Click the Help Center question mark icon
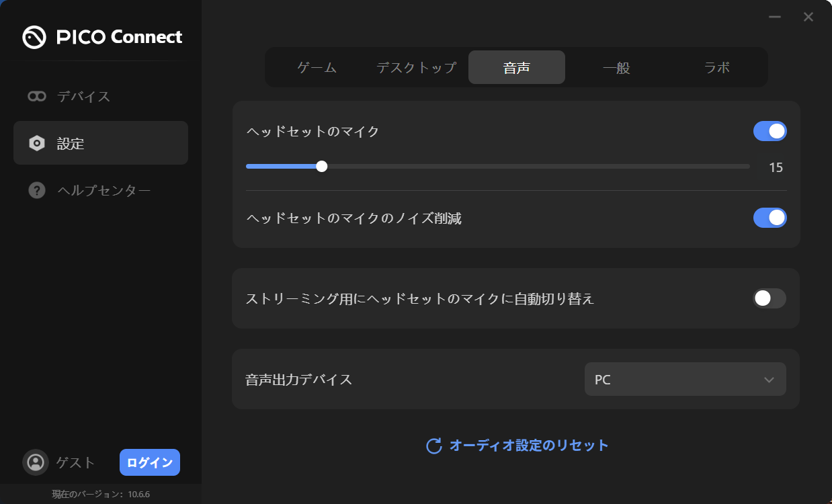 pyautogui.click(x=37, y=190)
